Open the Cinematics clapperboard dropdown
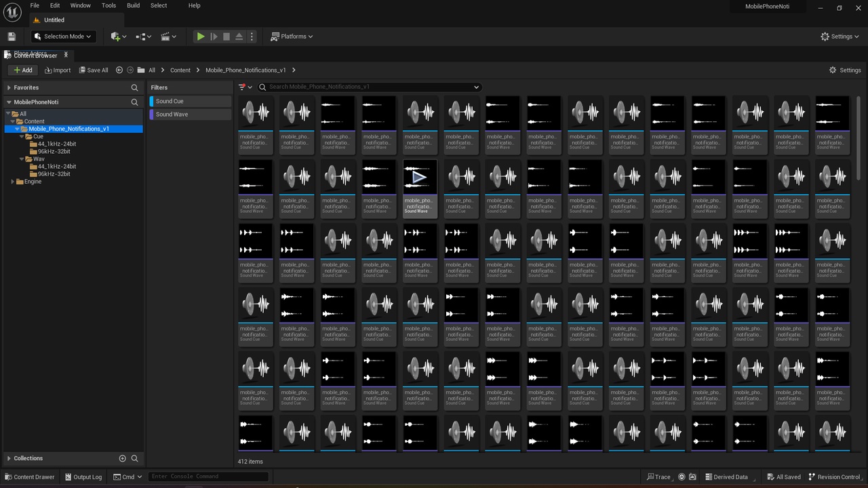 click(169, 37)
